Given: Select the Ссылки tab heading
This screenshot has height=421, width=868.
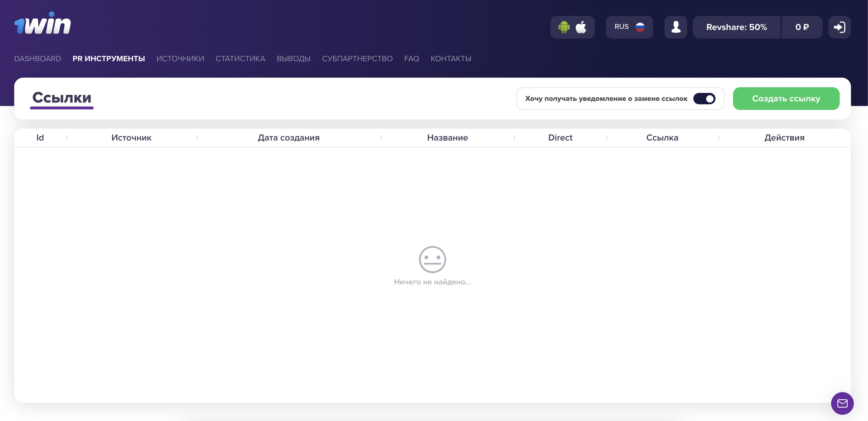Looking at the screenshot, I should pyautogui.click(x=62, y=98).
